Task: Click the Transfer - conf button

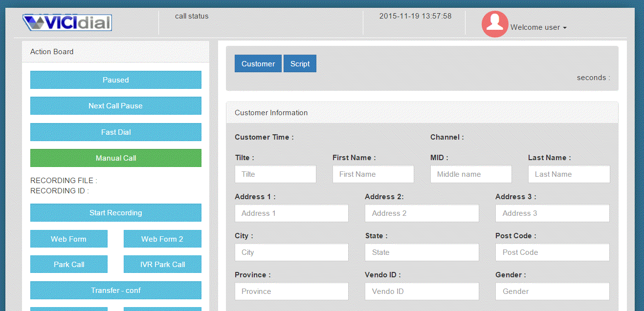Action: click(x=116, y=290)
